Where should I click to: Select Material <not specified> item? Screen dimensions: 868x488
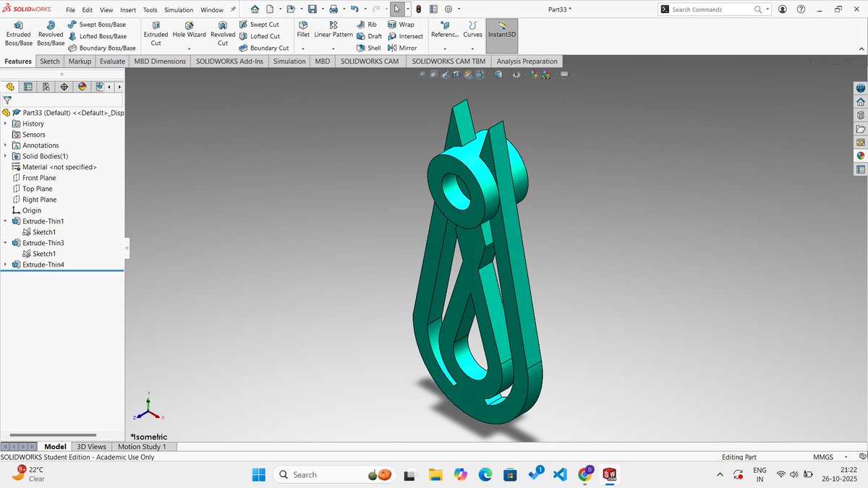54,167
